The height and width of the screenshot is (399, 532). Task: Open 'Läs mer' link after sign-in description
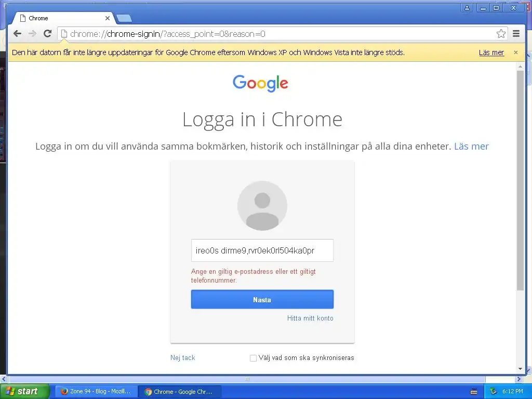coord(471,146)
